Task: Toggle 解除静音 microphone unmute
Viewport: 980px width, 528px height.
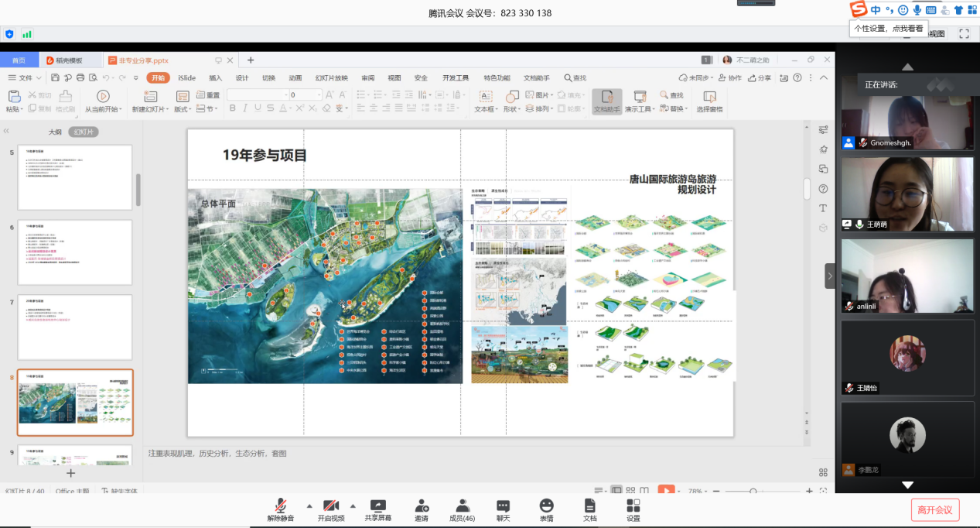Action: pos(281,506)
